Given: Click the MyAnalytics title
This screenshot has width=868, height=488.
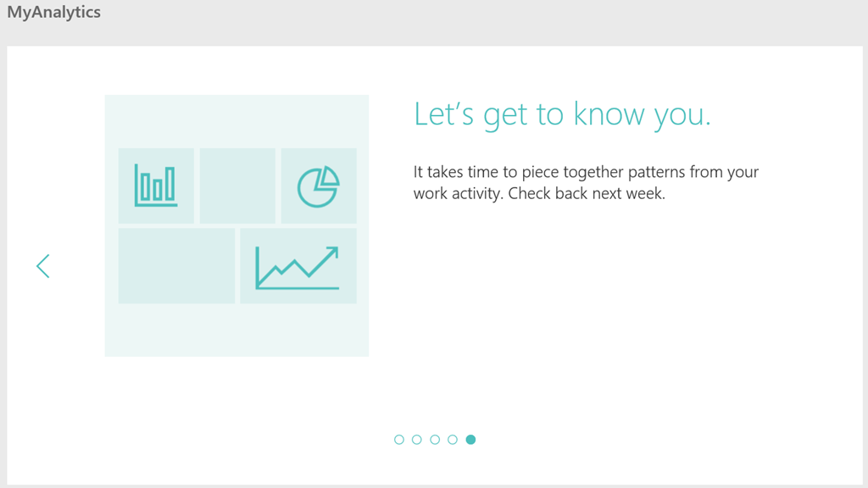Looking at the screenshot, I should point(53,13).
